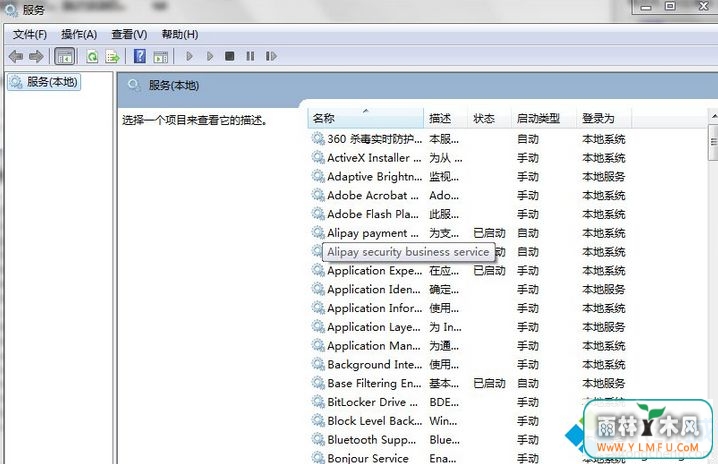The width and height of the screenshot is (718, 464).
Task: Open the 操作(A) menu
Action: click(x=79, y=34)
